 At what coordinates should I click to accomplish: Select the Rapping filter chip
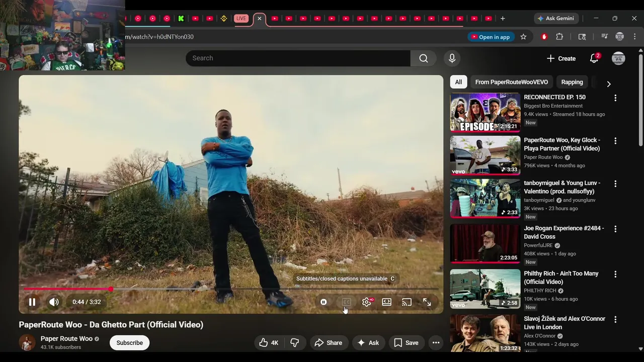coord(572,82)
